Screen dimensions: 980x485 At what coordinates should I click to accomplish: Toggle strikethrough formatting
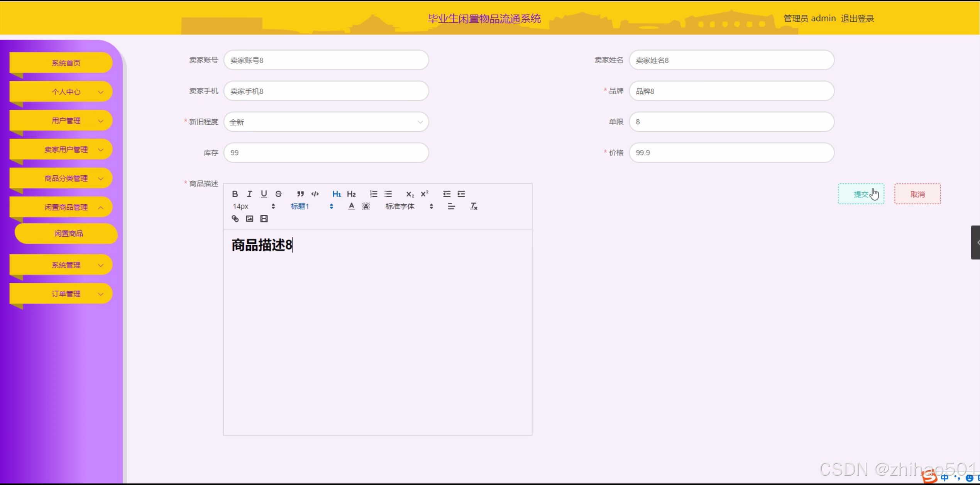coord(278,194)
